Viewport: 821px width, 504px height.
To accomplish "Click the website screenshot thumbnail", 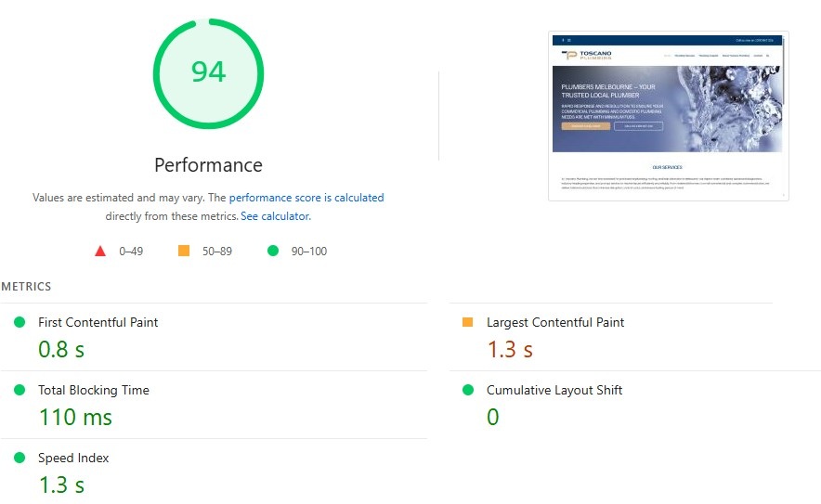I will pos(668,116).
